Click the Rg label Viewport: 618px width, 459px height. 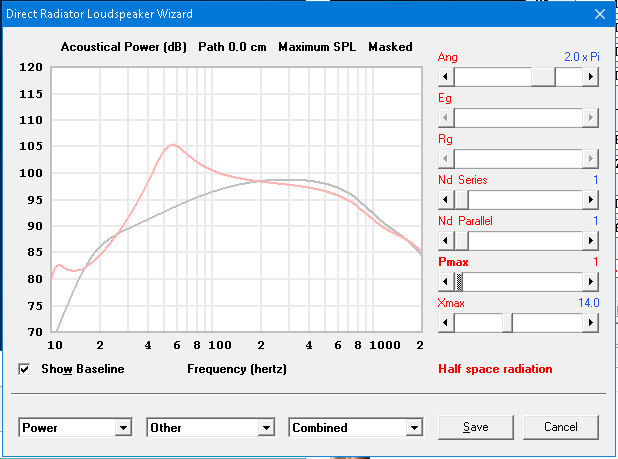tap(445, 139)
